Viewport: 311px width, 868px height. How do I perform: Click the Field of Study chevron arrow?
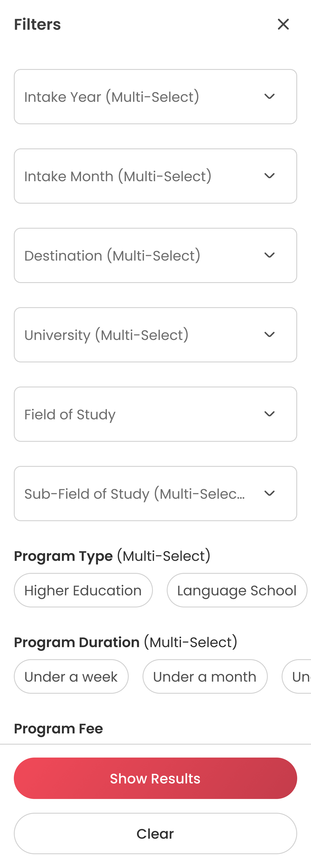269,414
